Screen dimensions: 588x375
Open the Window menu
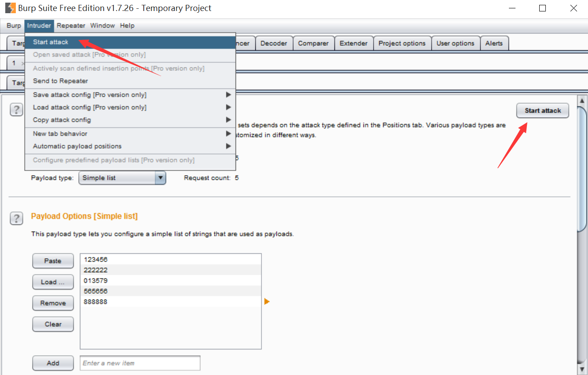(102, 25)
